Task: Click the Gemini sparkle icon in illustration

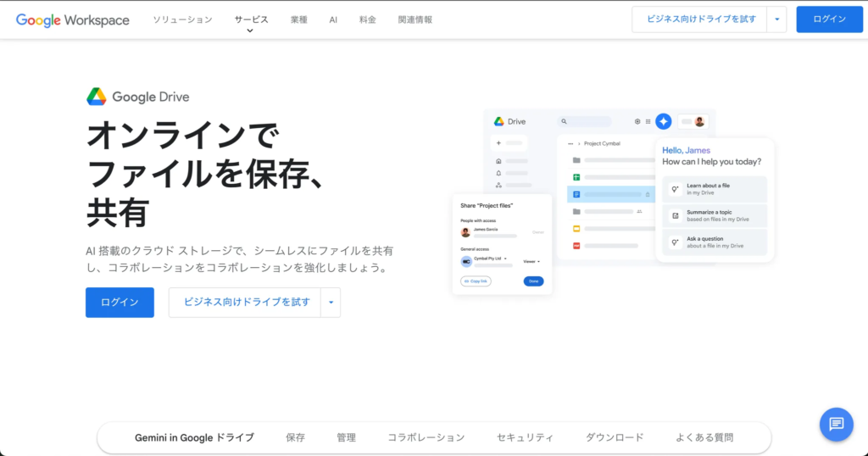Action: point(663,121)
